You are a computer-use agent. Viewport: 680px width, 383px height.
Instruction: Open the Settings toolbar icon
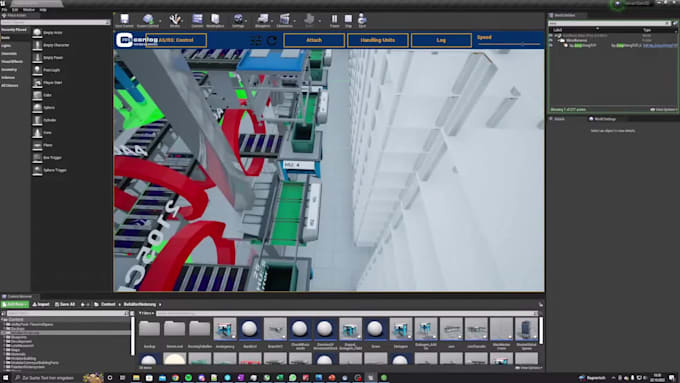coord(238,20)
